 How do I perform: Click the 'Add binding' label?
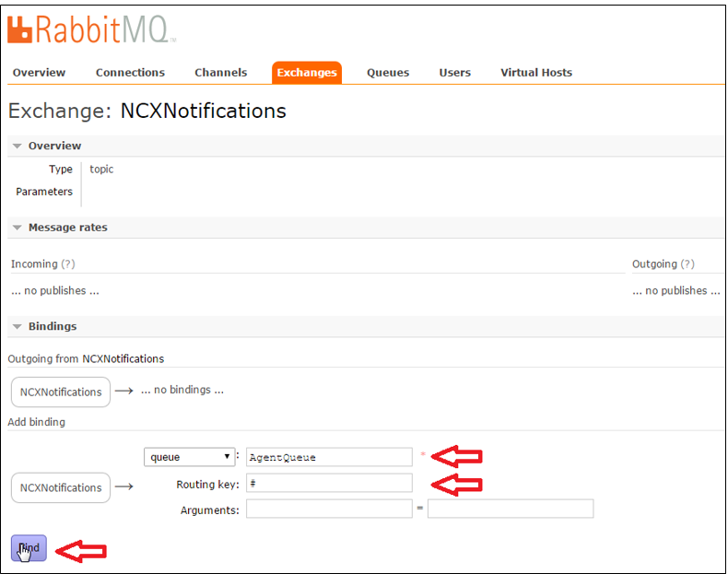[36, 422]
